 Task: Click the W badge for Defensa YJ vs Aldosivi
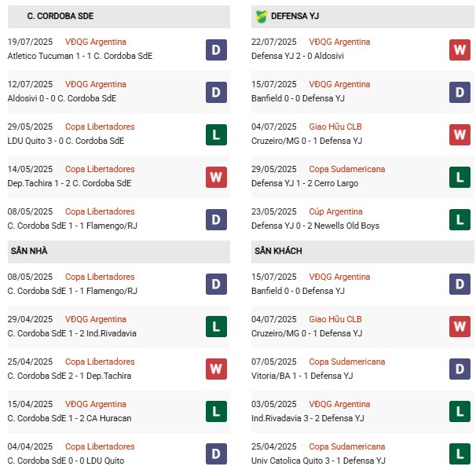point(460,50)
